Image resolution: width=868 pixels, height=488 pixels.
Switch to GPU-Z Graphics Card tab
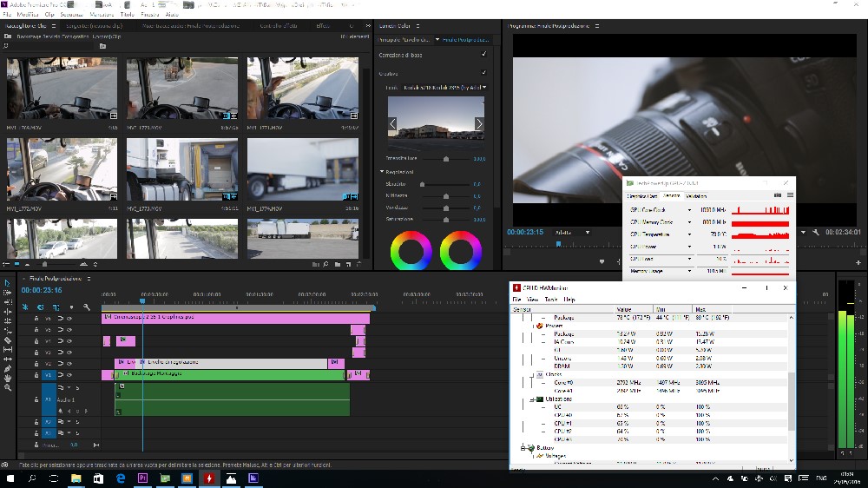(641, 196)
